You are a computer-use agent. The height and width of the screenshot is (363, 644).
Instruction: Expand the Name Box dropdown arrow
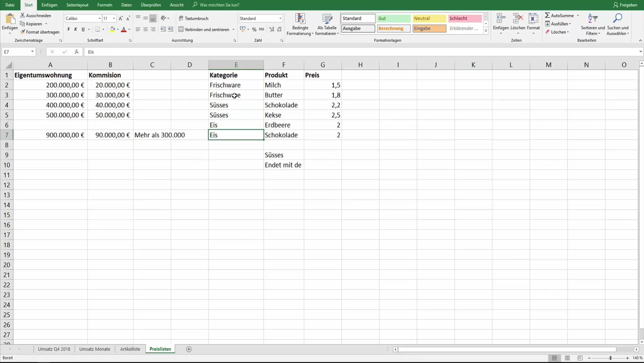[x=32, y=52]
